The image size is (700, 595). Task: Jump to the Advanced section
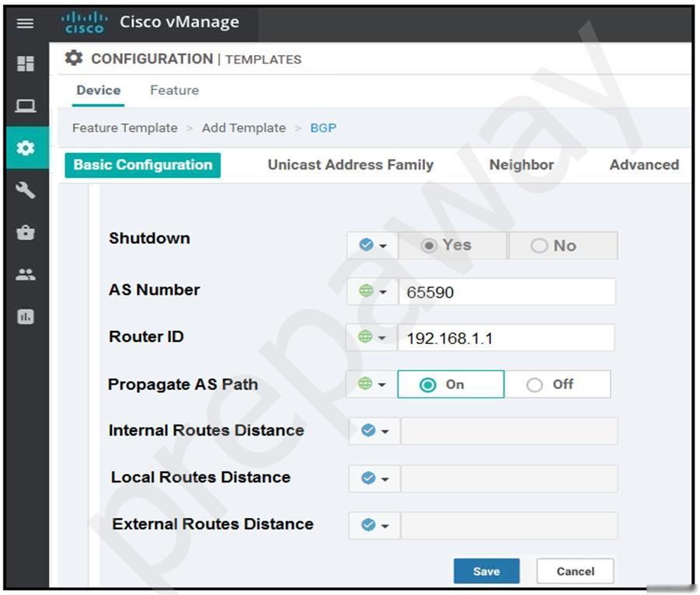(644, 165)
